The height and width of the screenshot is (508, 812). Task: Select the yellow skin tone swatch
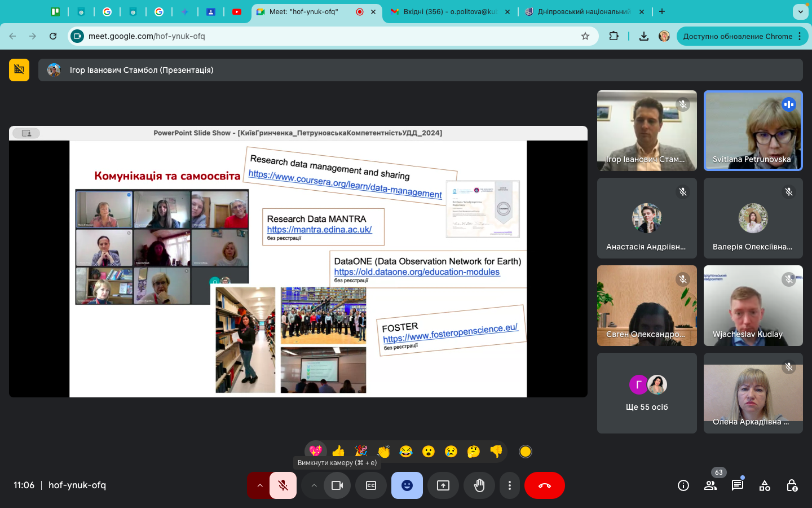tap(525, 451)
